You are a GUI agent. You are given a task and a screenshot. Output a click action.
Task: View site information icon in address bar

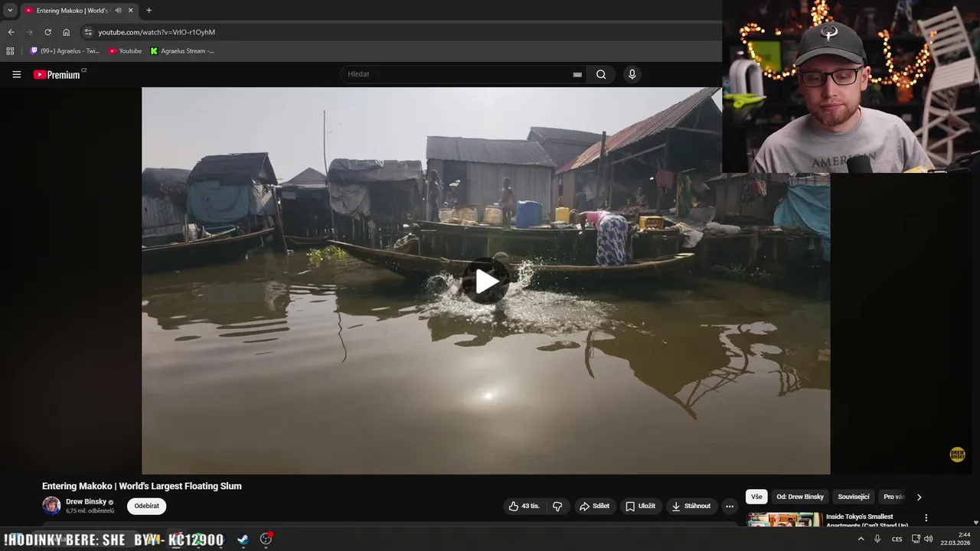coord(88,32)
